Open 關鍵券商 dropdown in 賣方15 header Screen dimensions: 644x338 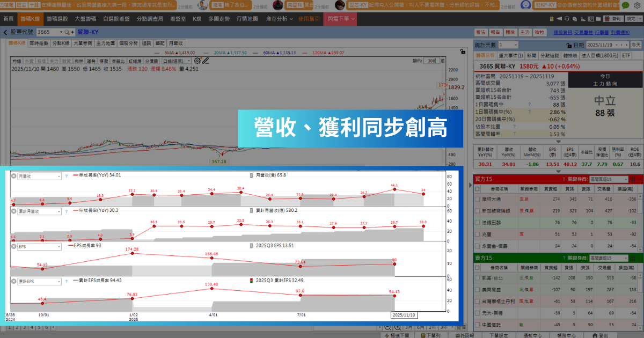click(609, 258)
